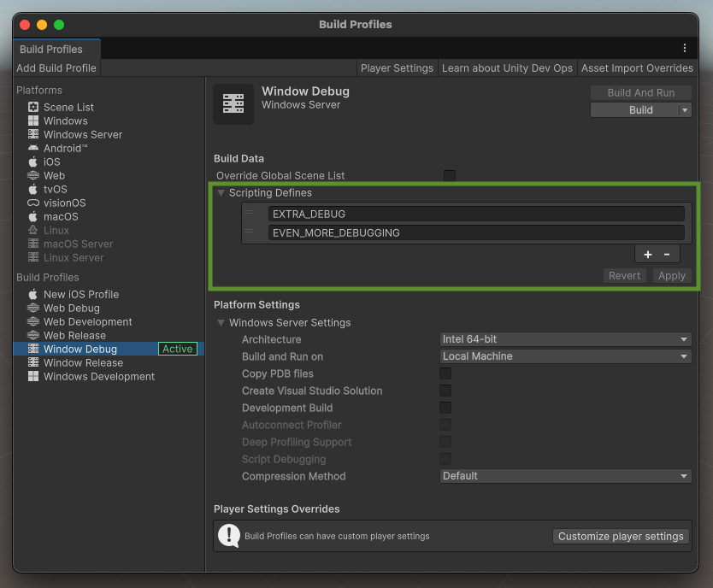The width and height of the screenshot is (713, 588).
Task: Click the iOS Apple icon
Action: point(33,162)
